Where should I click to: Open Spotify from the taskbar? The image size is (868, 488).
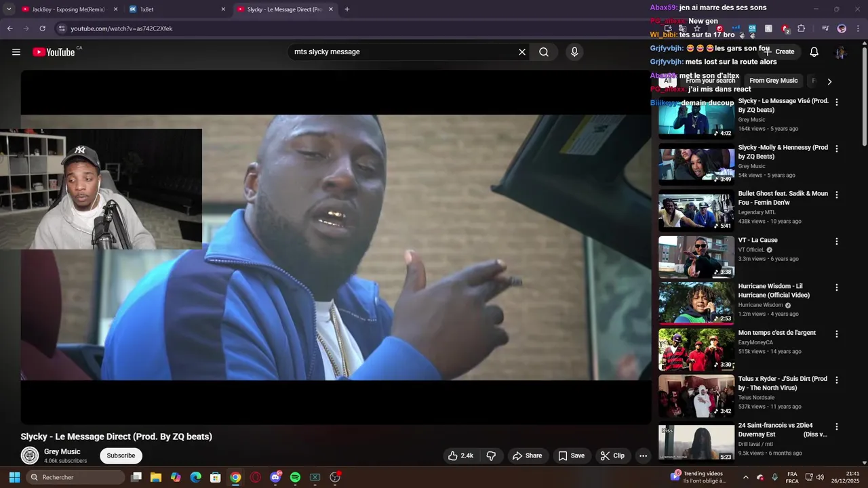click(295, 477)
